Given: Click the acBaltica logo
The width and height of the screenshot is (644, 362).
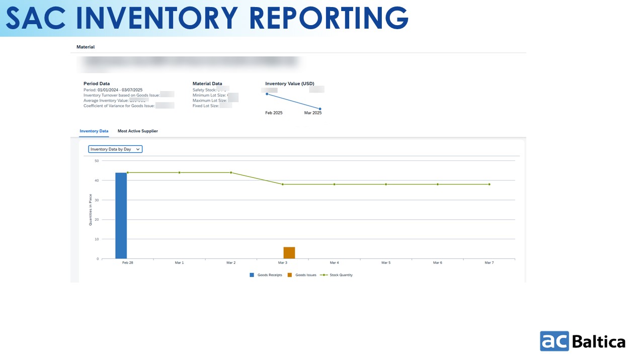Looking at the screenshot, I should (x=583, y=341).
